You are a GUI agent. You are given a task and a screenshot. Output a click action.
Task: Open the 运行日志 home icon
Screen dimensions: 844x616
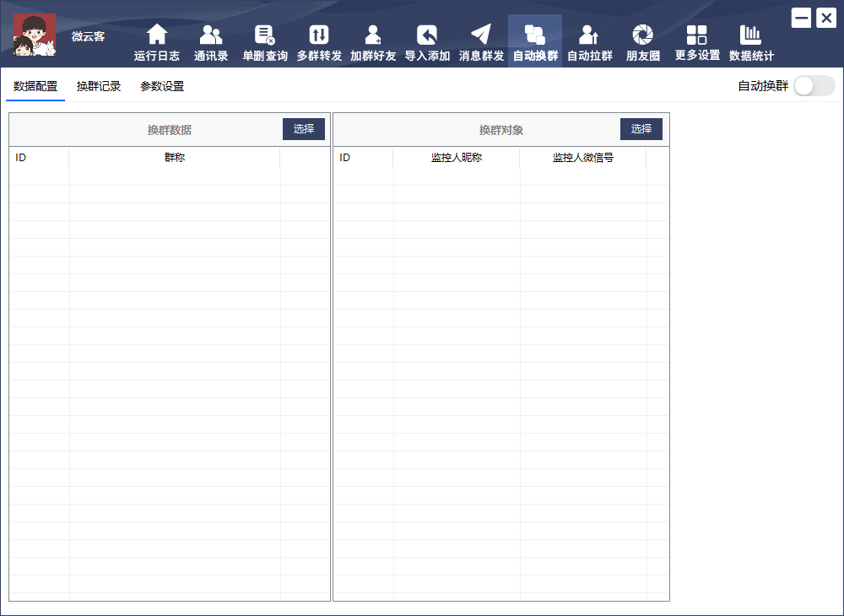coord(157,35)
